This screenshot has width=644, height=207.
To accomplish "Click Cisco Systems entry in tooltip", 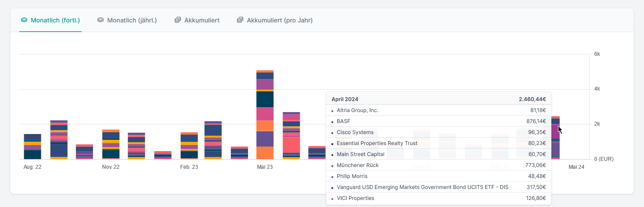I will click(355, 132).
